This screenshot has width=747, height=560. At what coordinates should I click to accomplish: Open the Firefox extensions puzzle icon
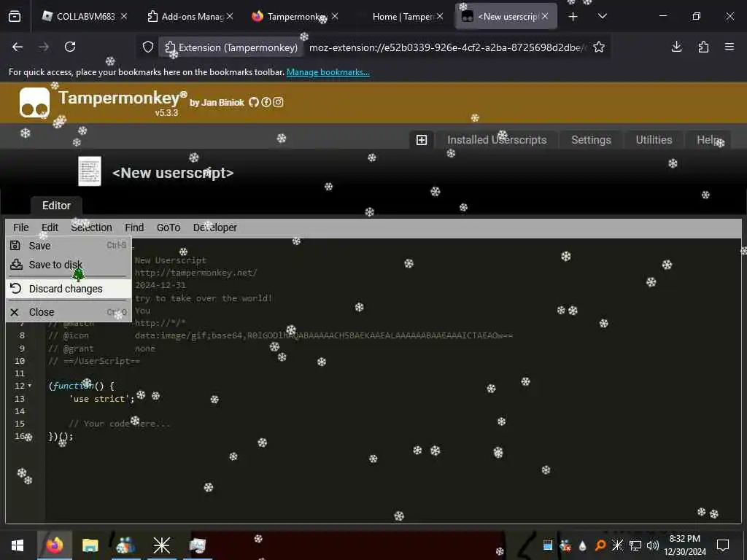click(x=703, y=47)
